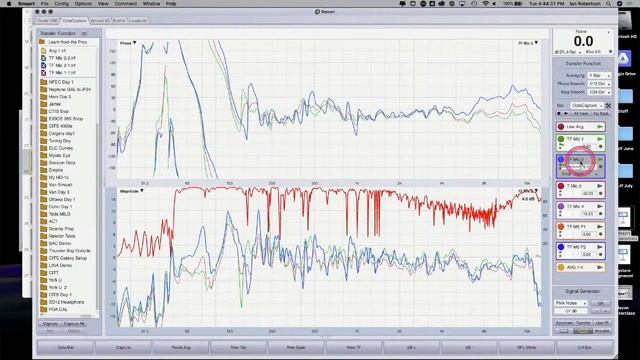
Task: Open the Averaging 1 Sec dropdown
Action: coord(599,76)
